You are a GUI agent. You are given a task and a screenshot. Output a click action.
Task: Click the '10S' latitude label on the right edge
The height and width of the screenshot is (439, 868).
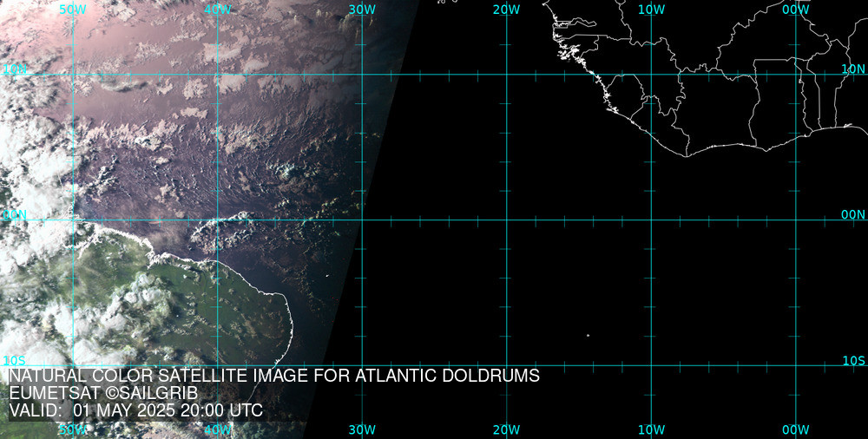pyautogui.click(x=853, y=361)
